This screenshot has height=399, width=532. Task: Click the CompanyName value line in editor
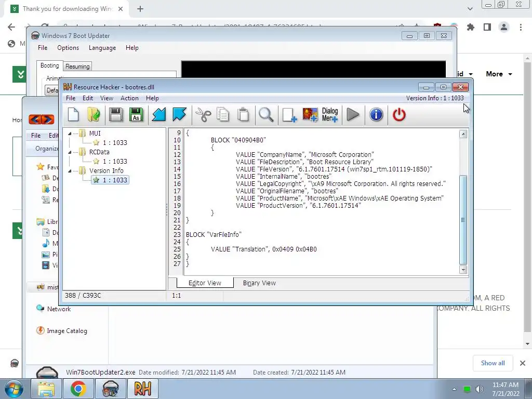click(304, 155)
